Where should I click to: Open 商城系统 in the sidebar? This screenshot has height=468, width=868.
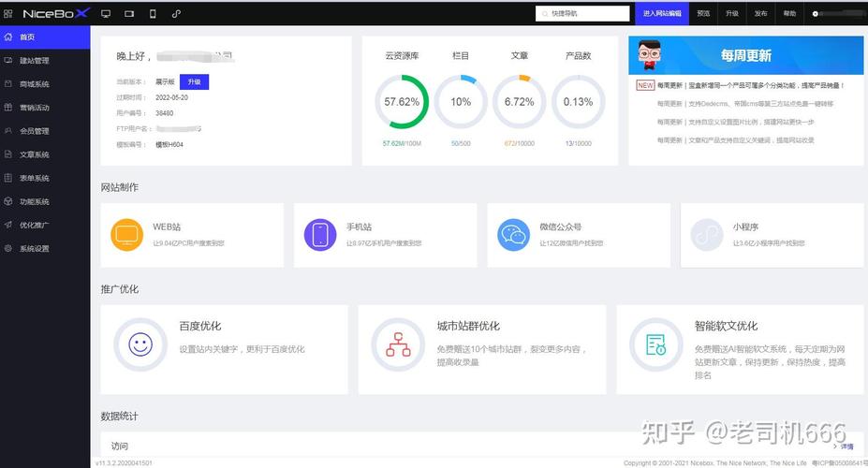point(45,84)
